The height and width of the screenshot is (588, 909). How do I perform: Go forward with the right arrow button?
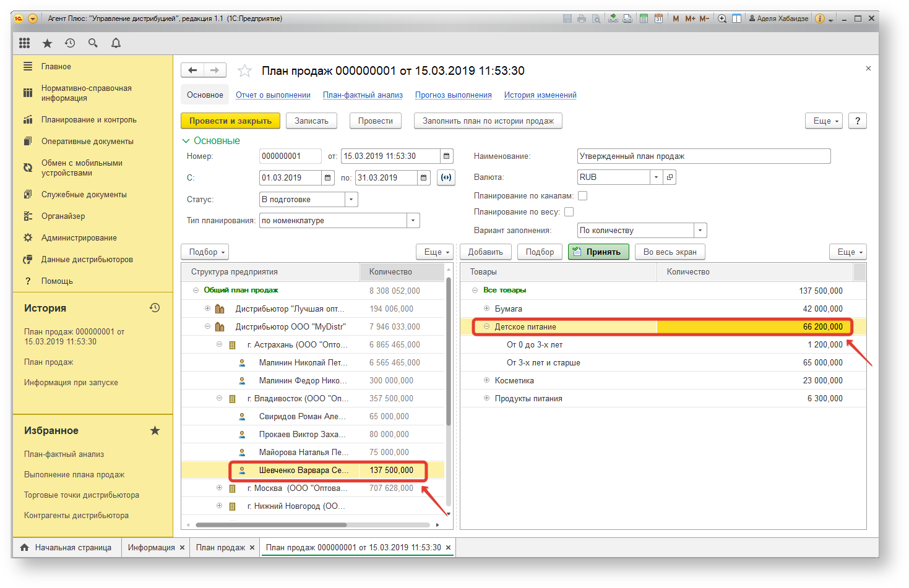(x=215, y=70)
